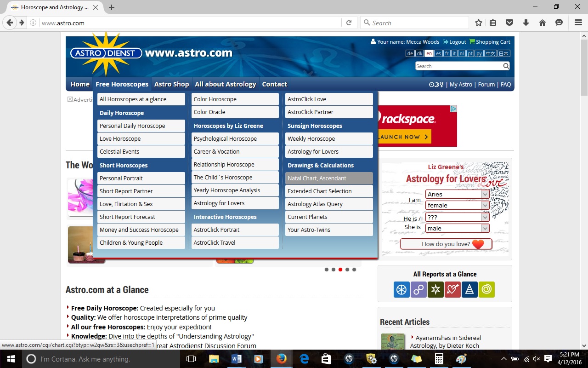
Task: Switch site language to Danish (dk)
Action: (x=419, y=53)
